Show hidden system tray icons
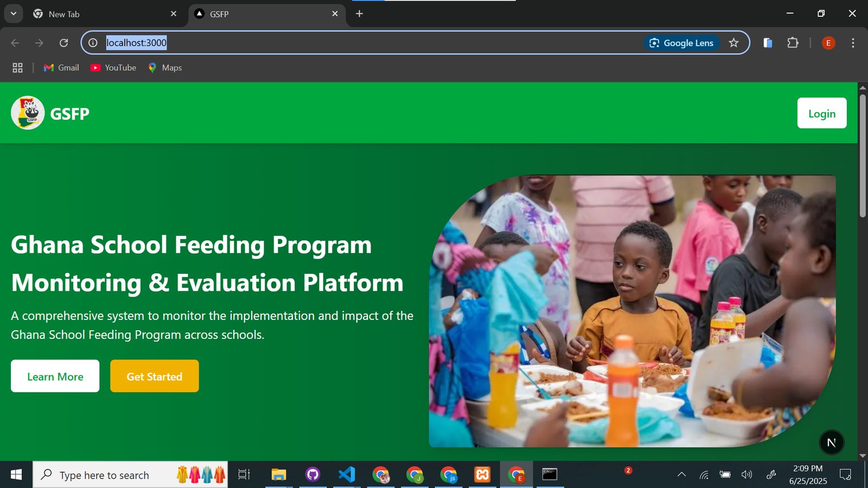 (x=682, y=474)
